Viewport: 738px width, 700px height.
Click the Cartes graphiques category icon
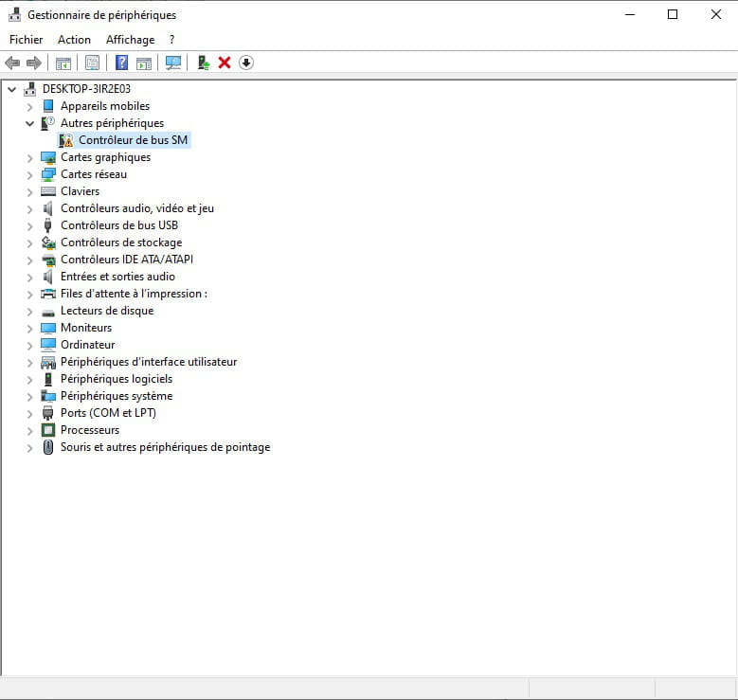pos(48,157)
